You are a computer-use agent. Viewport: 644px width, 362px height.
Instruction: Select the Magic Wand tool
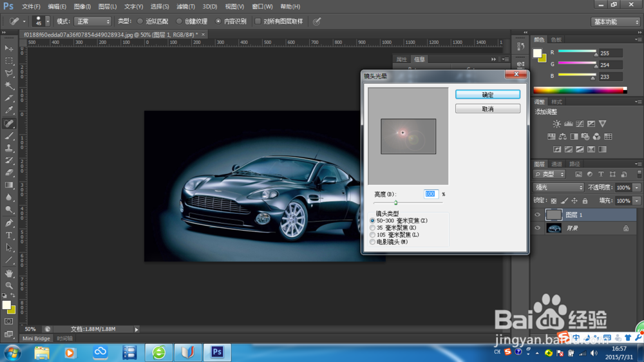[8, 86]
